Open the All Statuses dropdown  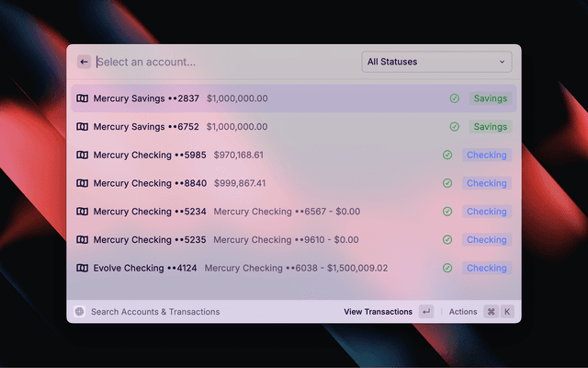[436, 62]
